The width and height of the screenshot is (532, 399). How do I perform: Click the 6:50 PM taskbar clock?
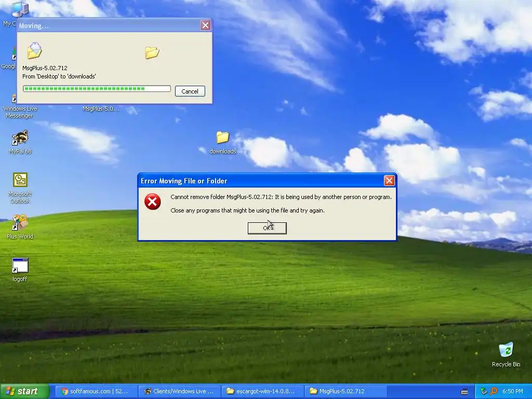(x=513, y=391)
